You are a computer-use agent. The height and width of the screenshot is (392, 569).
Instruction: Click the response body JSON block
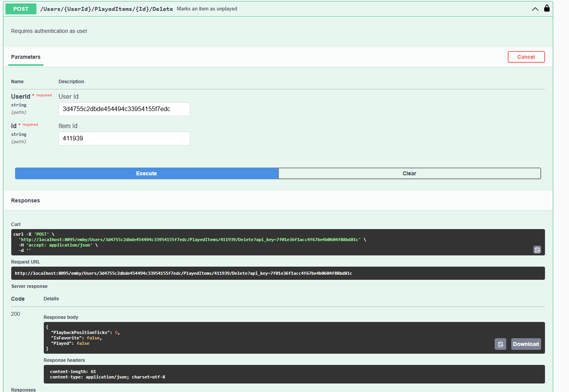[232, 338]
